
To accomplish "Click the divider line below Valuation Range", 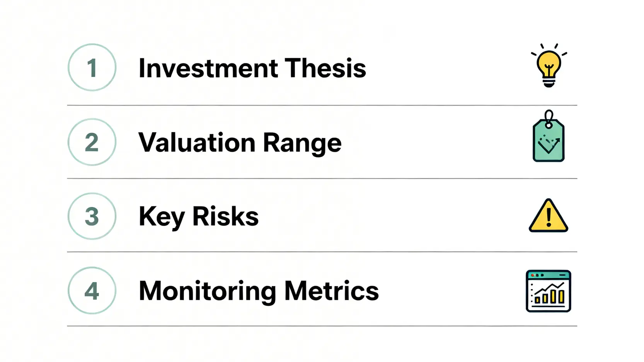I will point(322,178).
